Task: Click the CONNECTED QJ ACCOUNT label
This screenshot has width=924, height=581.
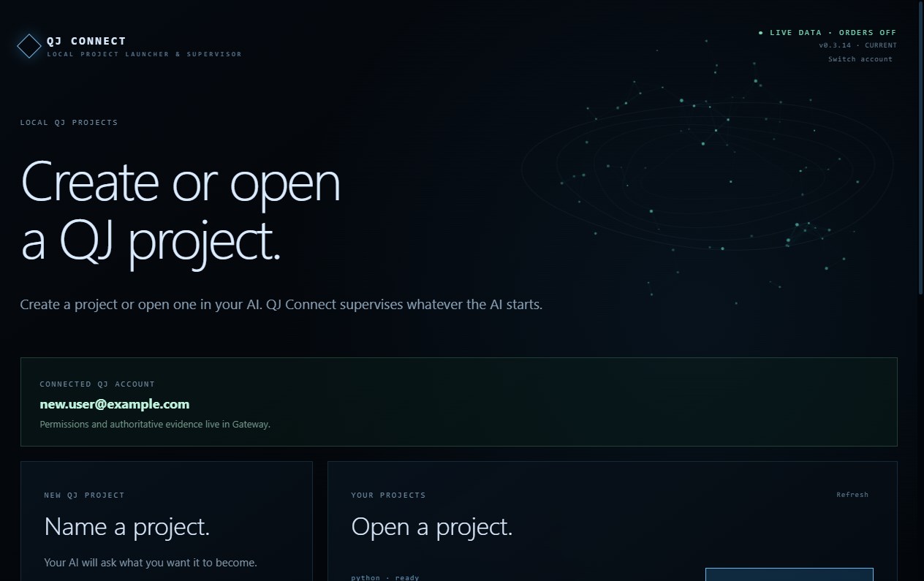Action: [97, 384]
